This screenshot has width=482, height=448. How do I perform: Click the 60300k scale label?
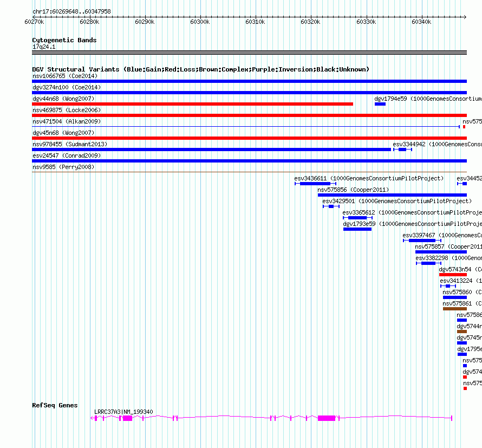pos(200,22)
